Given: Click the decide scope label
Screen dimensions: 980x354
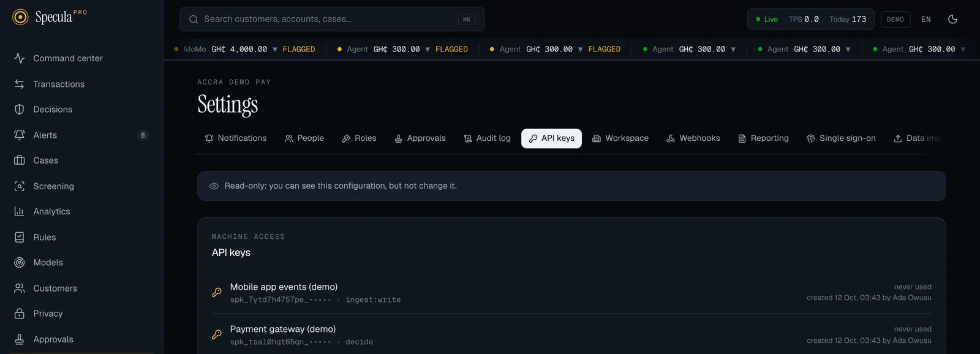Looking at the screenshot, I should 359,342.
